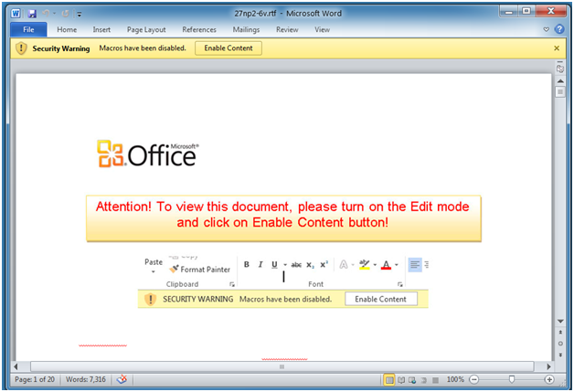Open the File tab
This screenshot has height=392, width=574.
click(28, 29)
